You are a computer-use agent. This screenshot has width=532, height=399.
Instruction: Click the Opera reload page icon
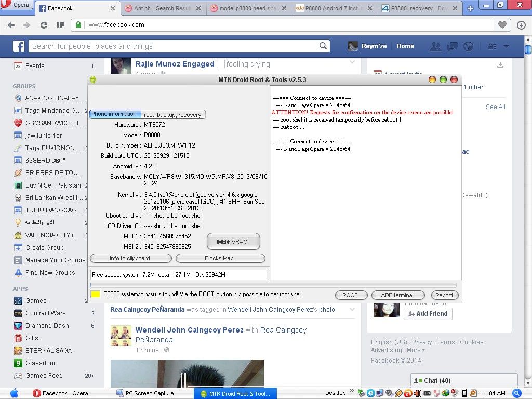tap(44, 25)
